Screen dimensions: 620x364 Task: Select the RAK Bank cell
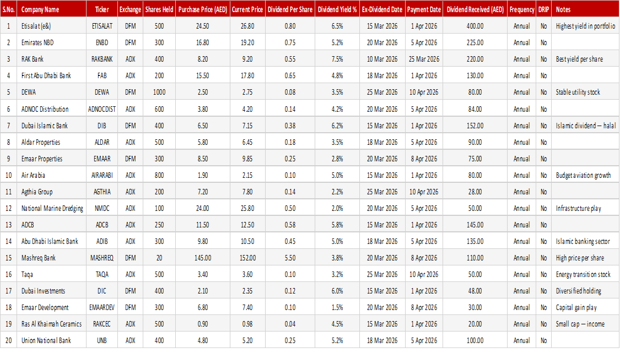coord(51,59)
